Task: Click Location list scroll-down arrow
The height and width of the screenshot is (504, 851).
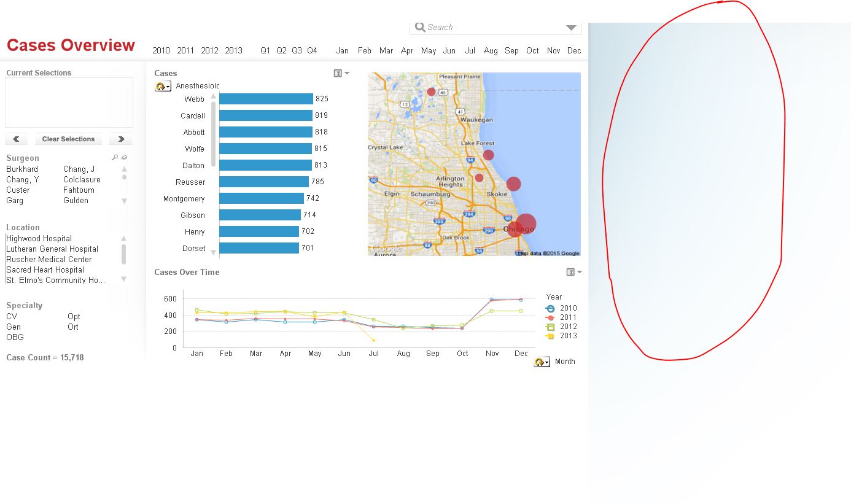Action: tap(124, 279)
